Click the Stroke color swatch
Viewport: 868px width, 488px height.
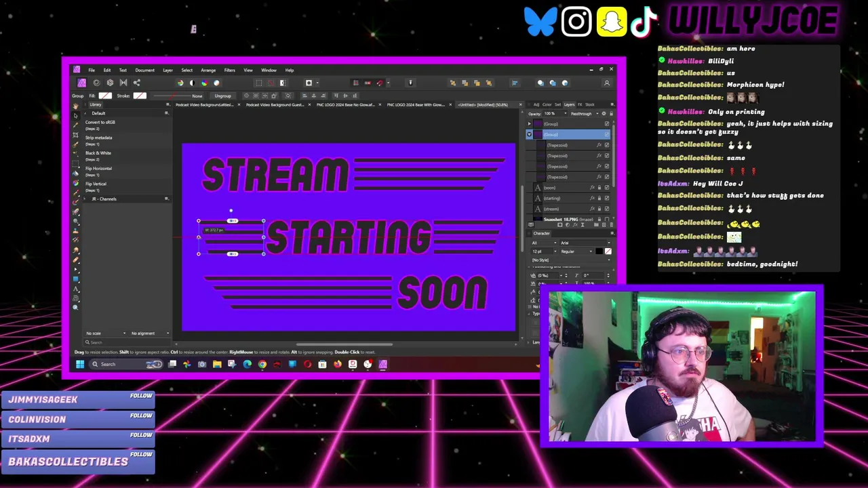pos(139,96)
